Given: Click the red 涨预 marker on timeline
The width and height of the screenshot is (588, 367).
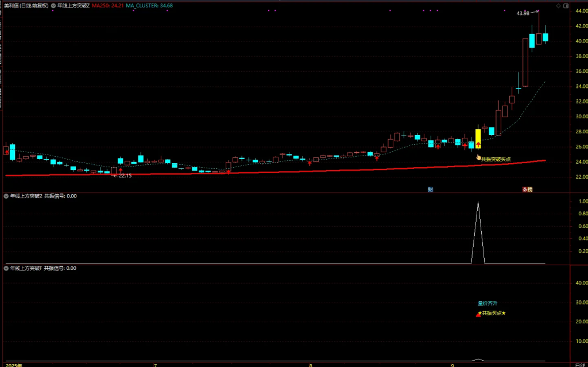Looking at the screenshot, I should [527, 189].
